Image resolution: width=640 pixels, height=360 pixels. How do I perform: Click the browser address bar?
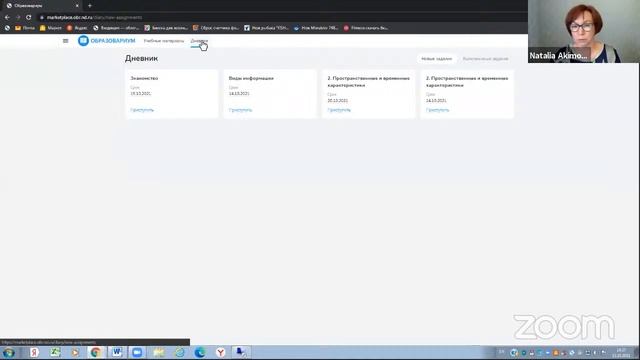[x=282, y=18]
